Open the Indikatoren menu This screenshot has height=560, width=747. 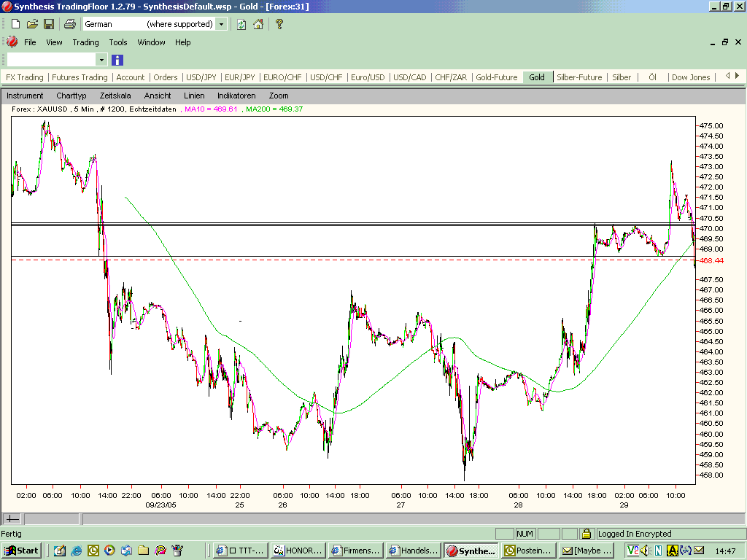tap(237, 96)
